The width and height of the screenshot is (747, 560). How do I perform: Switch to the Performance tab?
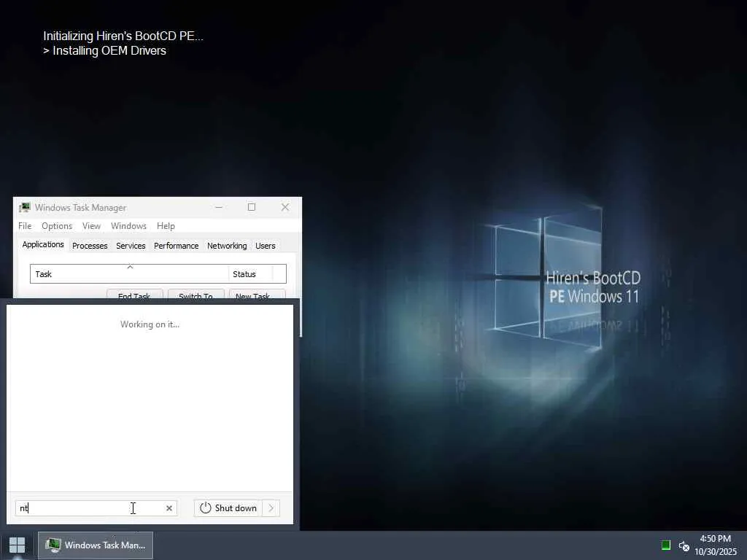tap(176, 246)
